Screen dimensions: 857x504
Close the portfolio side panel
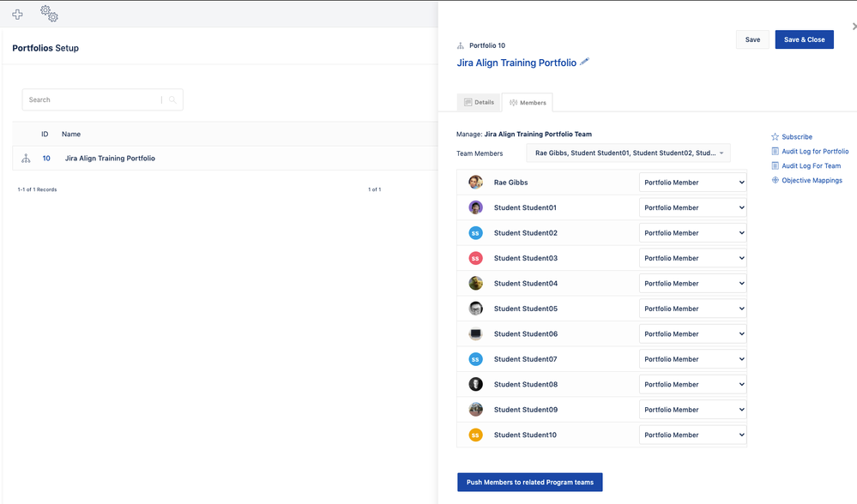point(854,27)
